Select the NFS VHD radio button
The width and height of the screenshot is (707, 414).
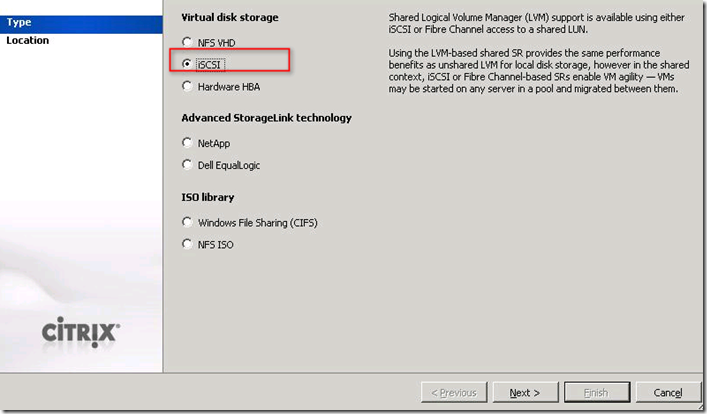tap(187, 41)
